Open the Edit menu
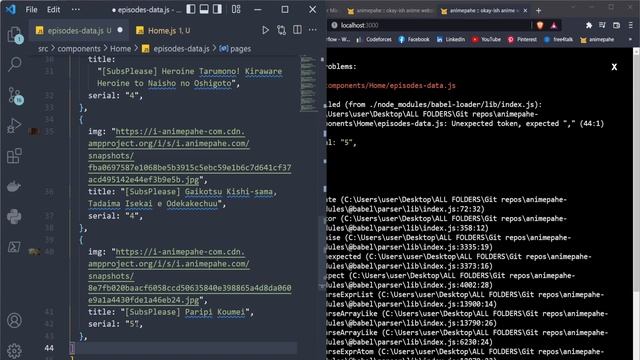Image resolution: width=640 pixels, height=360 pixels. tap(53, 9)
